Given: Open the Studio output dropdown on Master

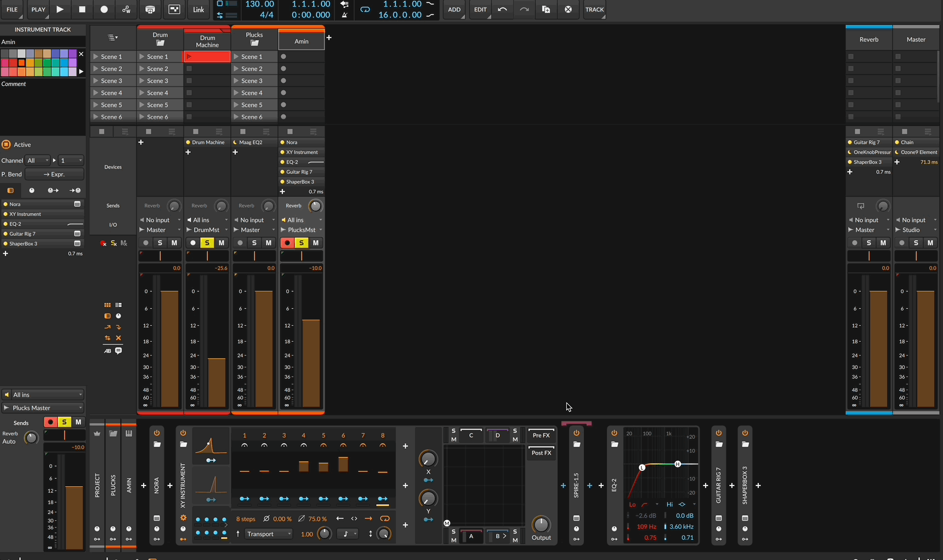Looking at the screenshot, I should click(x=916, y=230).
